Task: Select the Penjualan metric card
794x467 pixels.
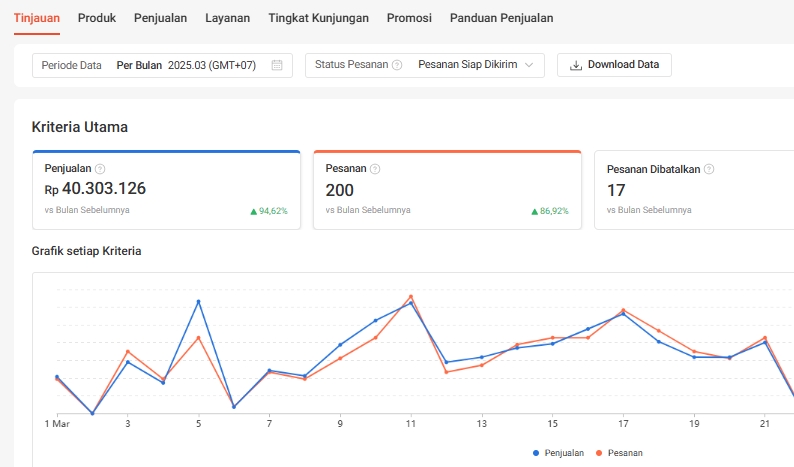Action: coord(166,191)
